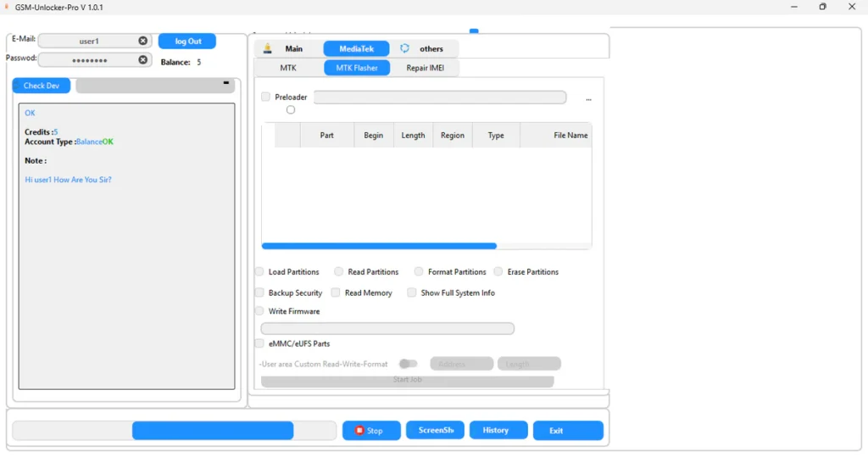Clear the Password field with its X icon
The height and width of the screenshot is (457, 868).
tap(142, 60)
